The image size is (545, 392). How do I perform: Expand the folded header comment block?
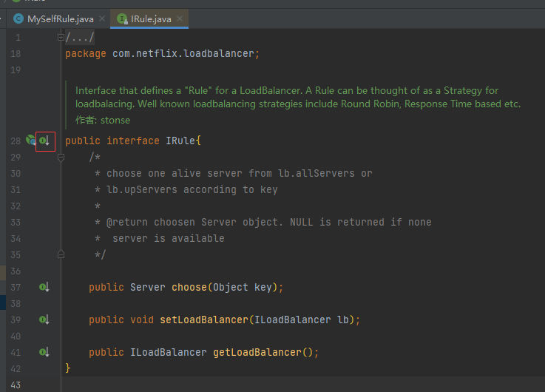click(61, 37)
